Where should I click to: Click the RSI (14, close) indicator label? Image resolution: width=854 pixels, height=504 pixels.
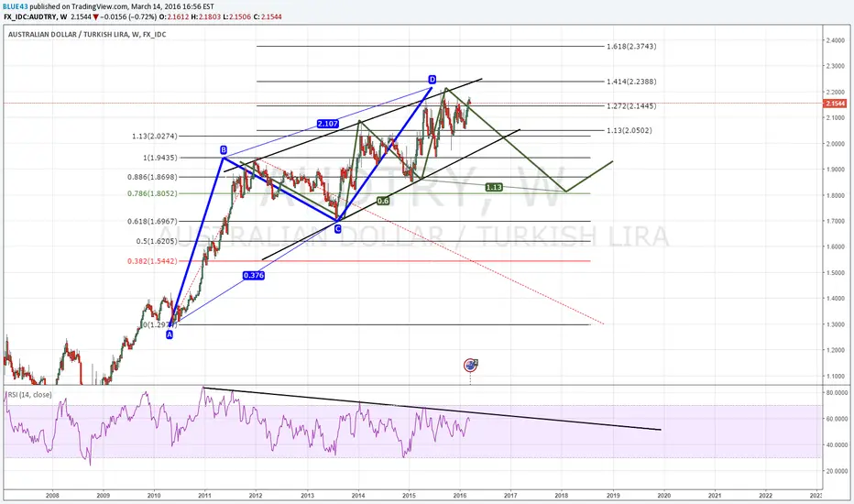29,394
